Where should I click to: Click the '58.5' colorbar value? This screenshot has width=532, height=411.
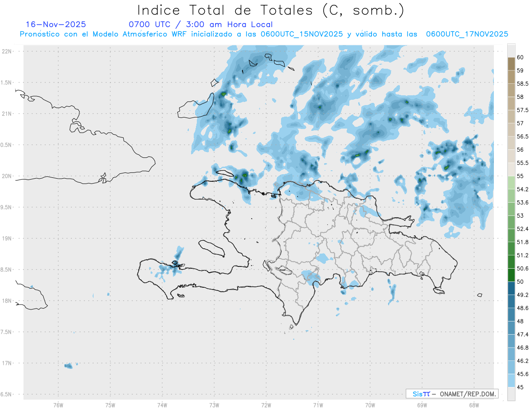(523, 84)
